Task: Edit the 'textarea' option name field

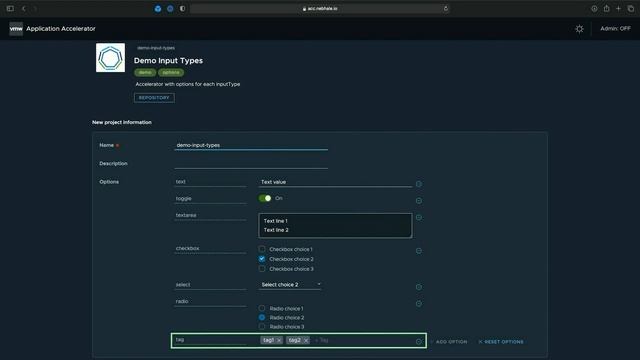Action: (211, 216)
